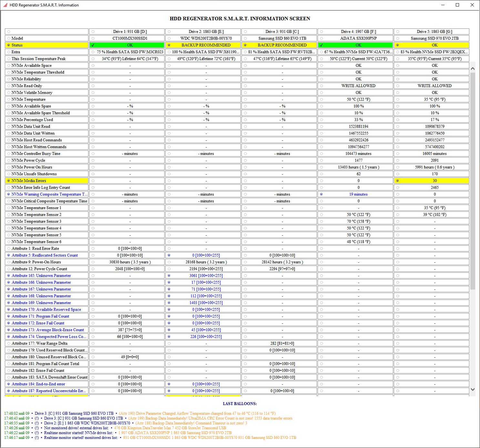This screenshot has height=448, width=480.
Task: Click the star in Drive 3 BACKUP RECOMMENDED cell
Action: pos(245,45)
